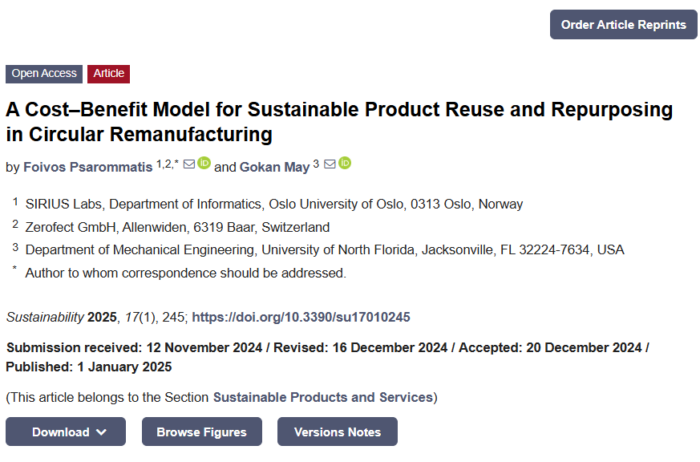
Task: Expand the Download dropdown button
Action: point(65,432)
